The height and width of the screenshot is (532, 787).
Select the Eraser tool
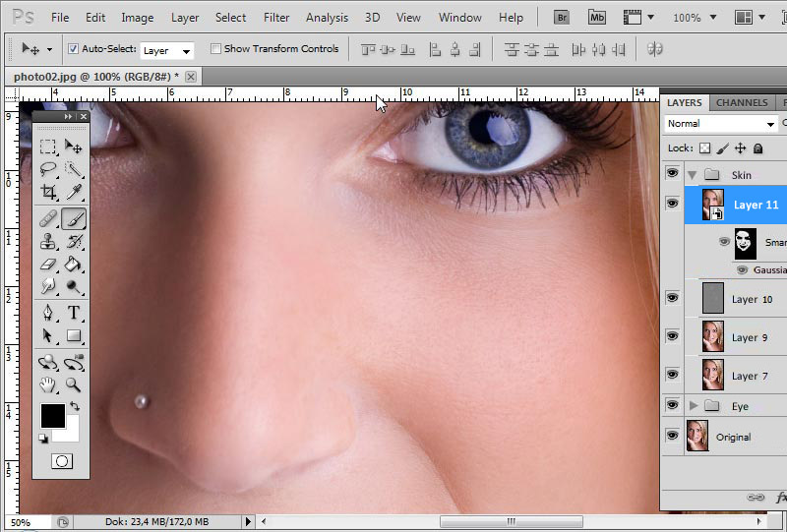pos(47,264)
